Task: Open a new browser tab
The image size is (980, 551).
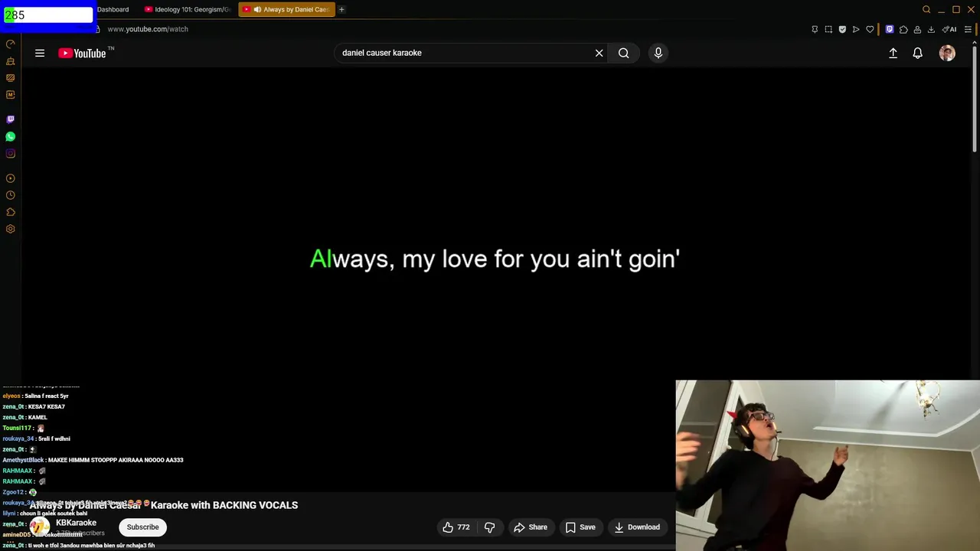Action: pos(341,9)
